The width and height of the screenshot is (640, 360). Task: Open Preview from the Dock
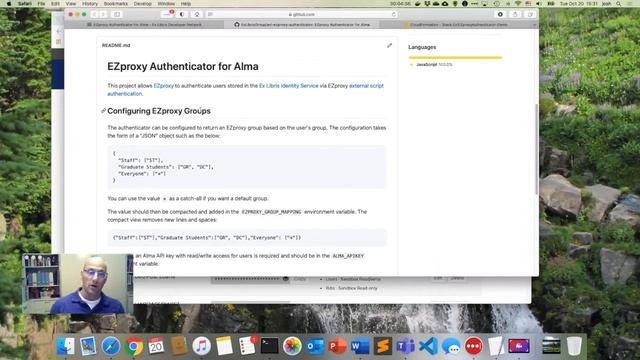pos(88,347)
